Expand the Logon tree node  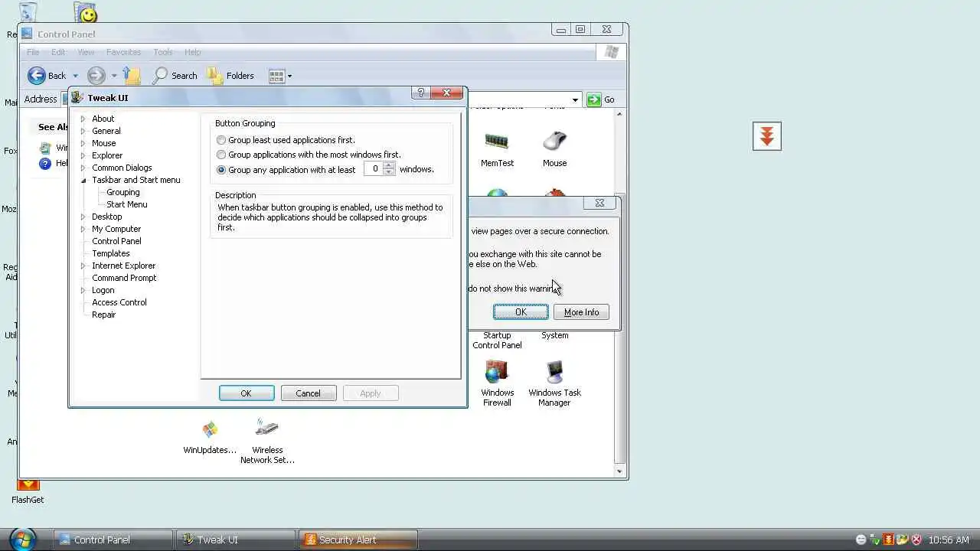tap(83, 290)
